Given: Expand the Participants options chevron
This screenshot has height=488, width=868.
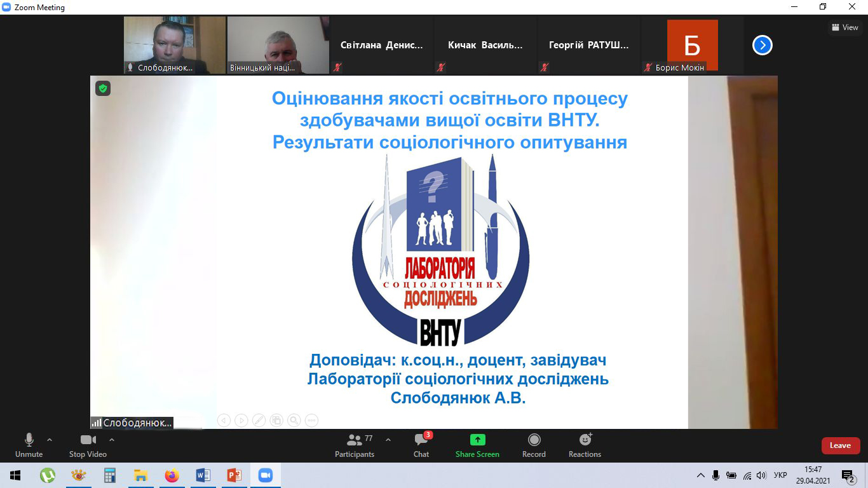Looking at the screenshot, I should [x=388, y=440].
